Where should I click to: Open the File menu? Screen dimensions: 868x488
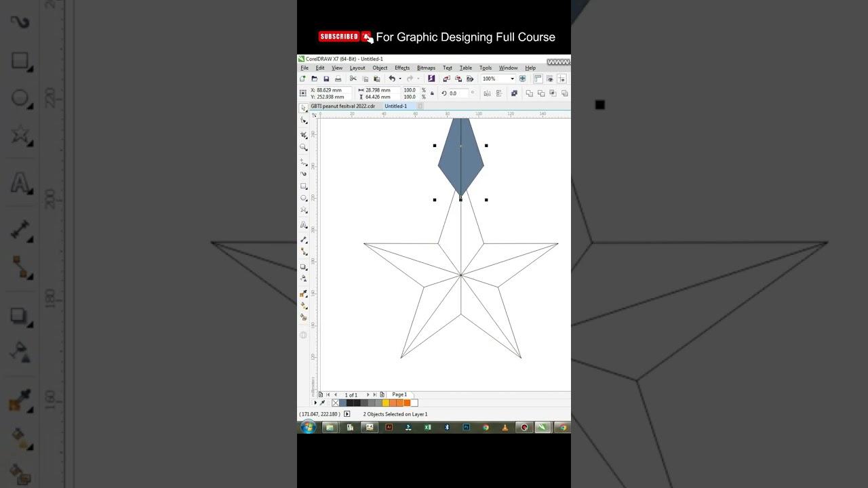[304, 68]
